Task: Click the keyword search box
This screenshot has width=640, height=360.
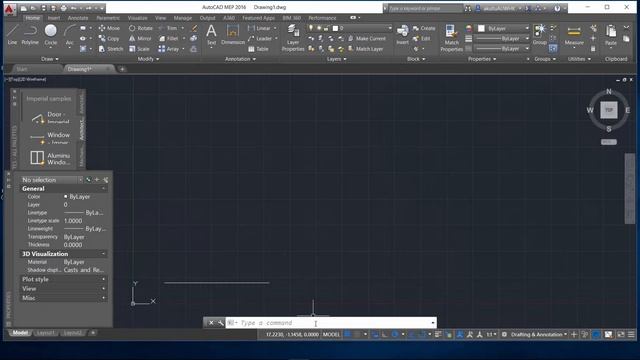Action: (x=425, y=8)
